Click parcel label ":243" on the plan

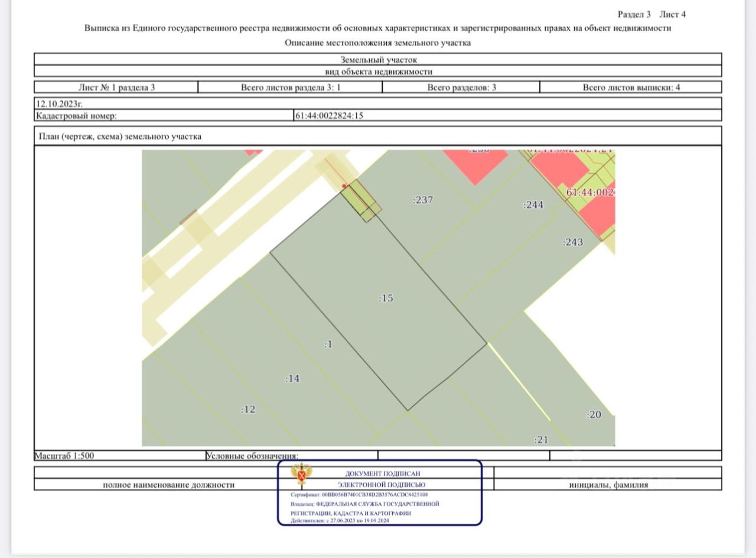(x=573, y=242)
